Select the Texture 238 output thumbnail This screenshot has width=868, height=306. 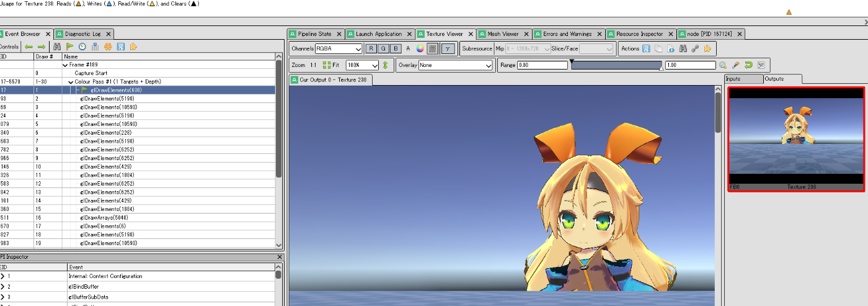[x=796, y=139]
